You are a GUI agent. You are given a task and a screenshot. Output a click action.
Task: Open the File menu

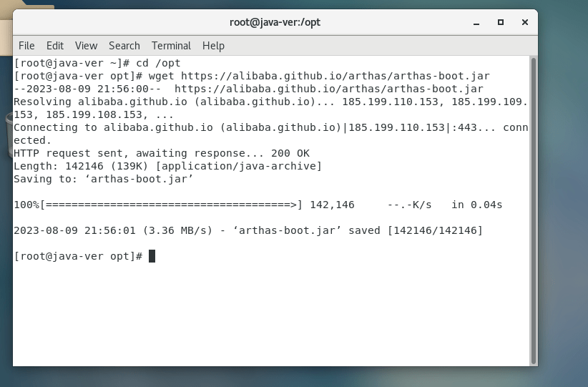tap(26, 46)
